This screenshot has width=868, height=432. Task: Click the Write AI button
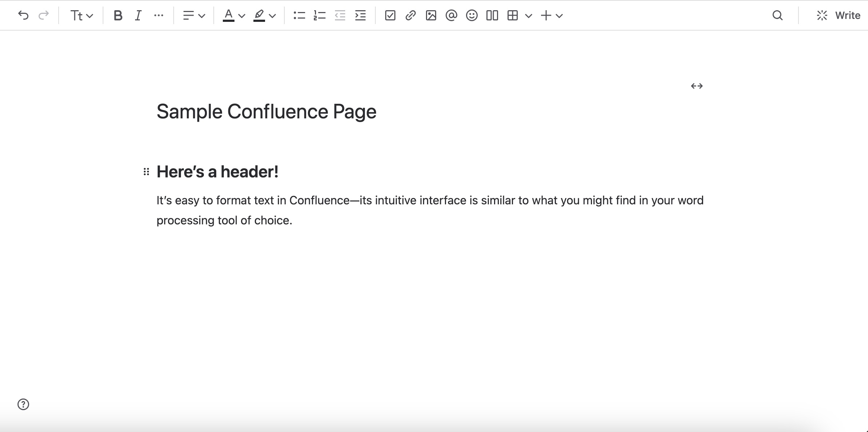point(839,15)
